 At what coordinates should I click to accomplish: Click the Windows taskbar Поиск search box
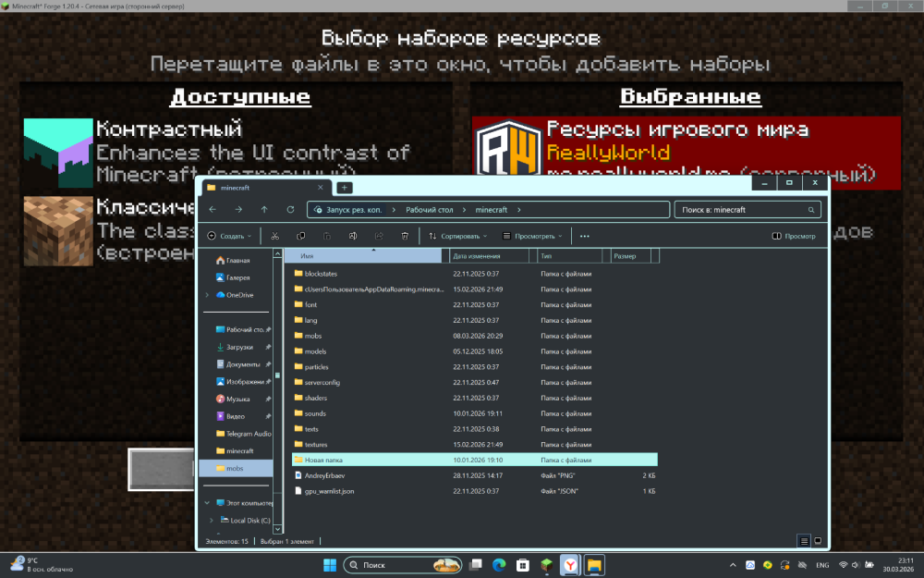(x=403, y=565)
